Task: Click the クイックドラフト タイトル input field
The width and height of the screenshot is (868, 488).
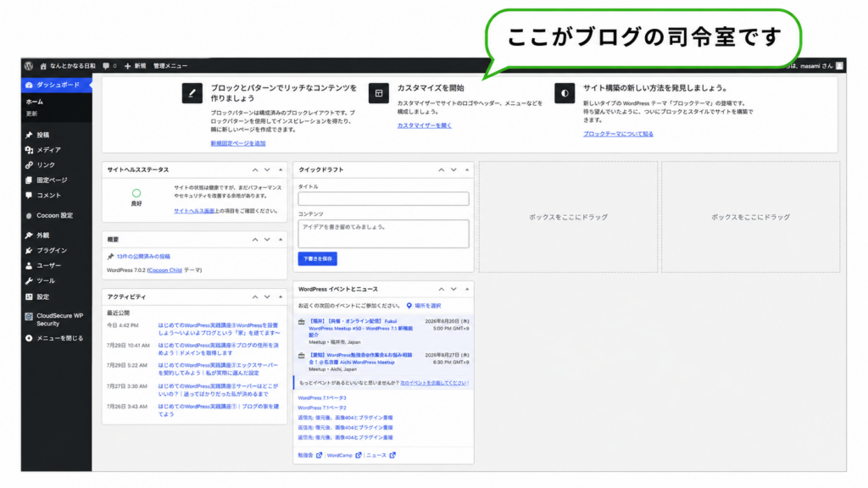Action: coord(383,198)
